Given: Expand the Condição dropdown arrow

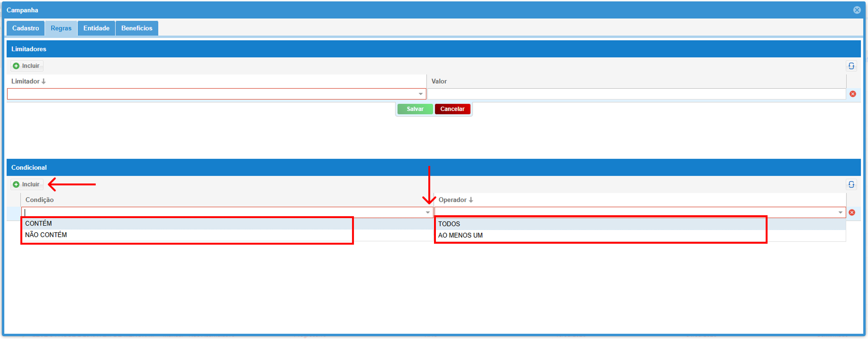Looking at the screenshot, I should (x=428, y=212).
